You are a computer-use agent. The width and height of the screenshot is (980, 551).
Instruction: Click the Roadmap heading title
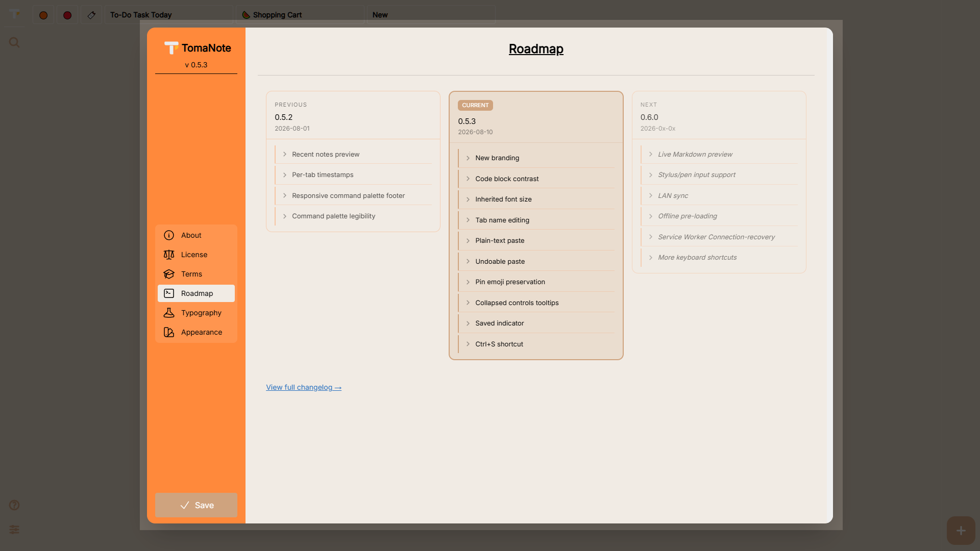(x=536, y=49)
